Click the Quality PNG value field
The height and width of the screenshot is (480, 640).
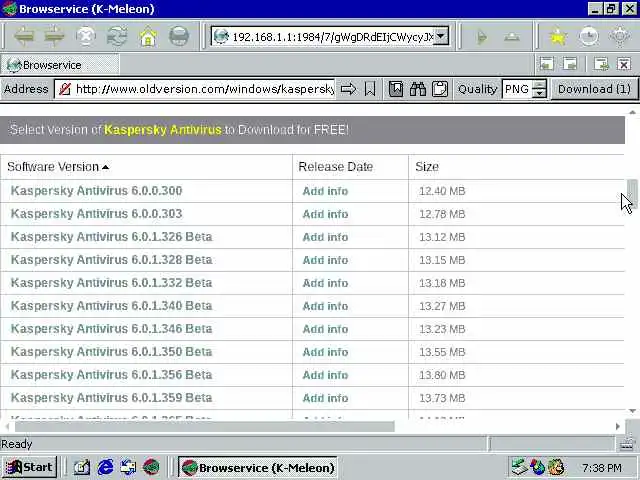pos(517,89)
